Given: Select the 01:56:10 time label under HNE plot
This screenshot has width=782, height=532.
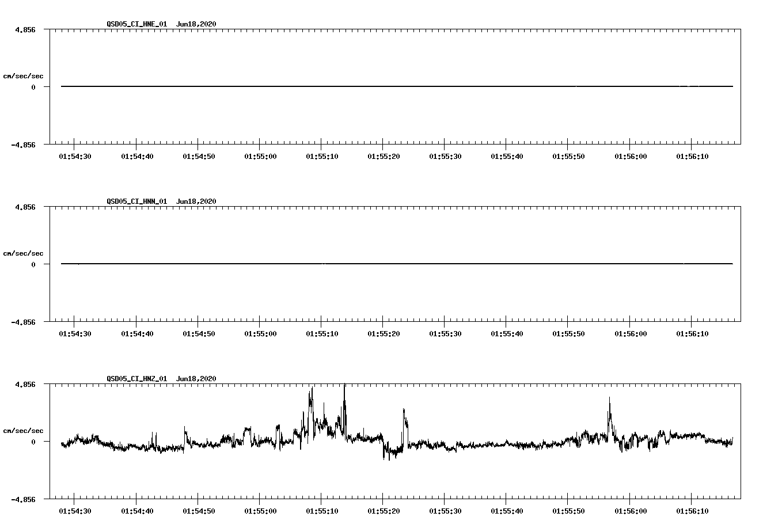Looking at the screenshot, I should pyautogui.click(x=692, y=157).
